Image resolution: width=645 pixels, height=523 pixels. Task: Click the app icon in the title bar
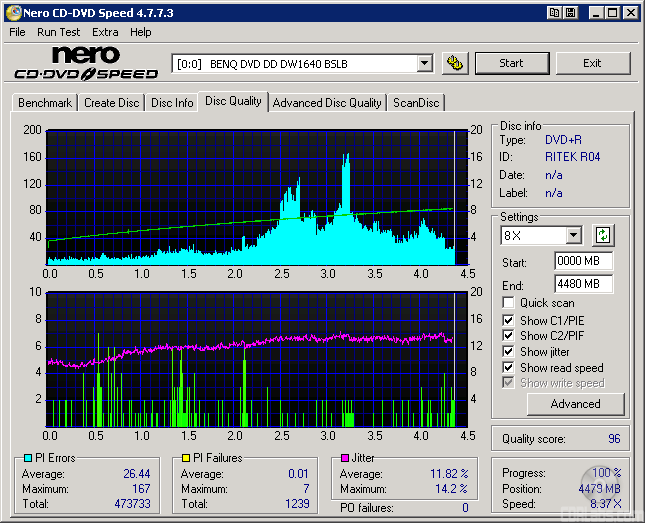(x=12, y=13)
